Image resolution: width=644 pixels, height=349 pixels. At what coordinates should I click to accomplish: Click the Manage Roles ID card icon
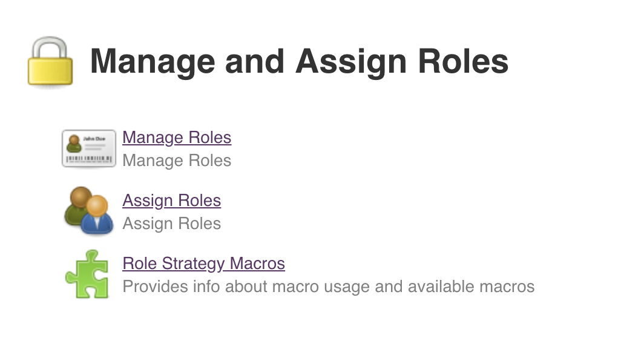pos(89,148)
